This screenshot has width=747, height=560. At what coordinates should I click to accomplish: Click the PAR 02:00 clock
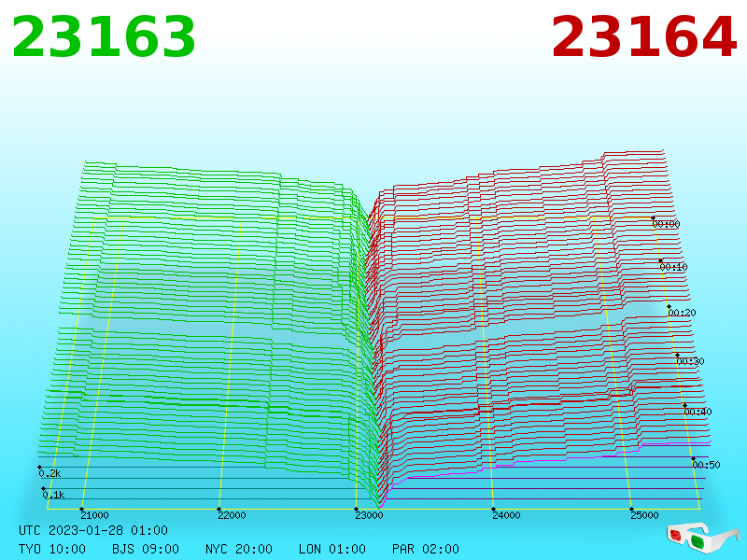click(x=426, y=549)
